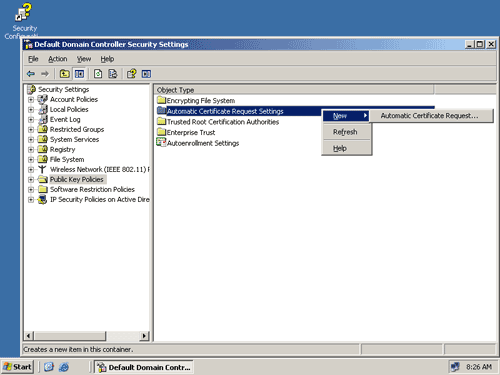Viewport: 500px width, 375px height.
Task: Select the Security Settings root label
Action: click(64, 89)
